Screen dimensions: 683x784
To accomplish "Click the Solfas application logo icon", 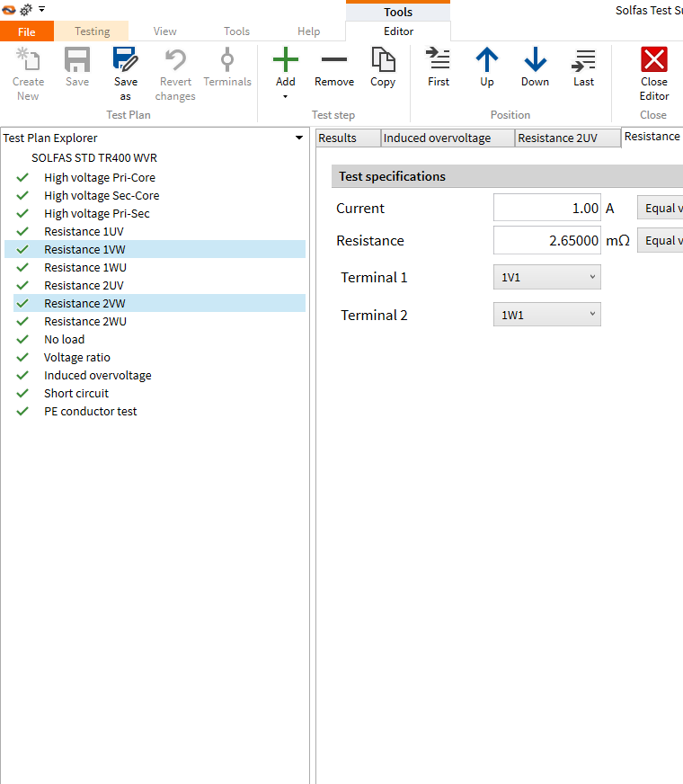I will click(x=9, y=9).
